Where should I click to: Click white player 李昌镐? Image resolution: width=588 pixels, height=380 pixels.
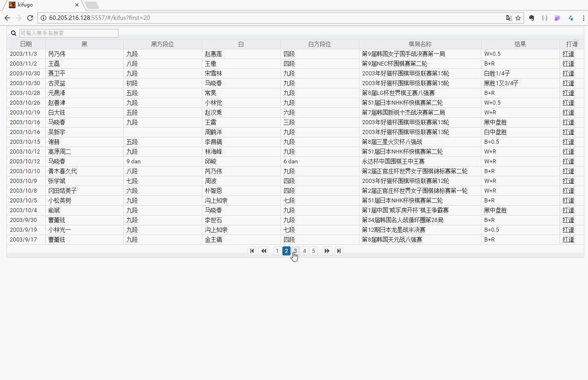(x=214, y=142)
